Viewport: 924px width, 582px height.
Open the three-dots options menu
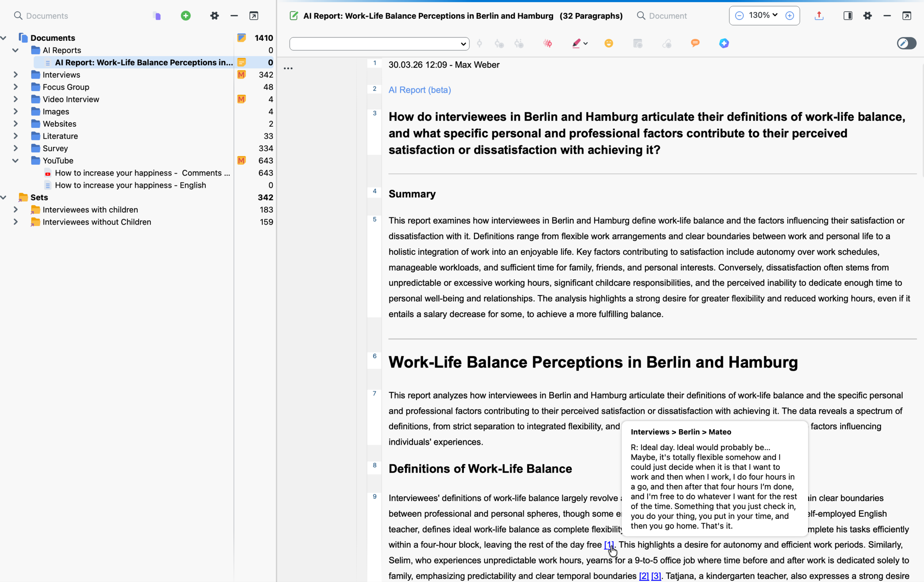click(x=288, y=68)
